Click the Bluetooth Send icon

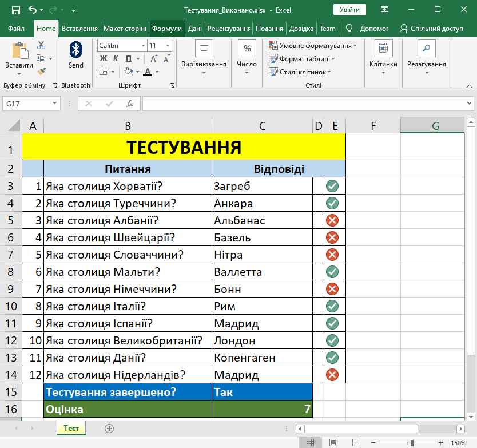click(76, 51)
